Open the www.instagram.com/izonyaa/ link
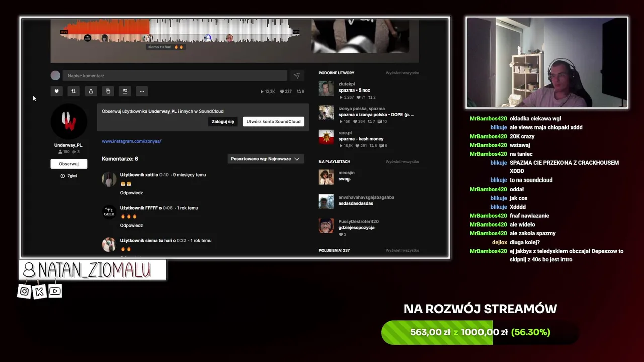644x362 pixels. pyautogui.click(x=131, y=141)
